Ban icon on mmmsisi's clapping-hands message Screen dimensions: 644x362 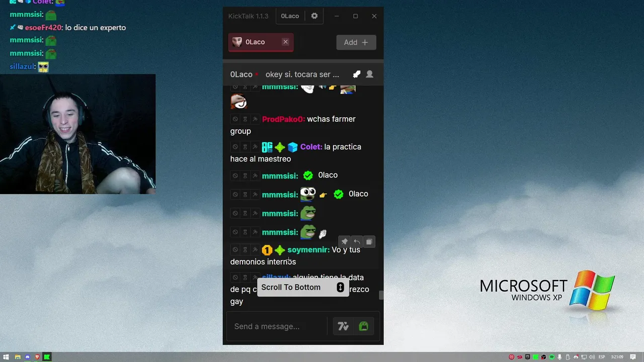coord(235,232)
